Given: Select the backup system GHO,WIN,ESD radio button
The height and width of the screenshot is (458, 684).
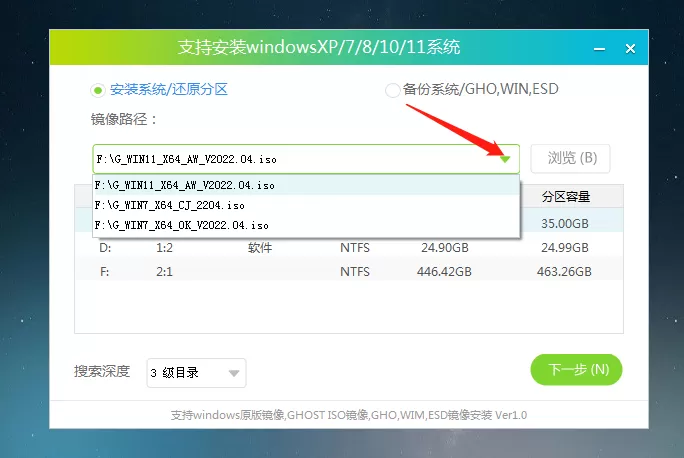Looking at the screenshot, I should pyautogui.click(x=392, y=90).
